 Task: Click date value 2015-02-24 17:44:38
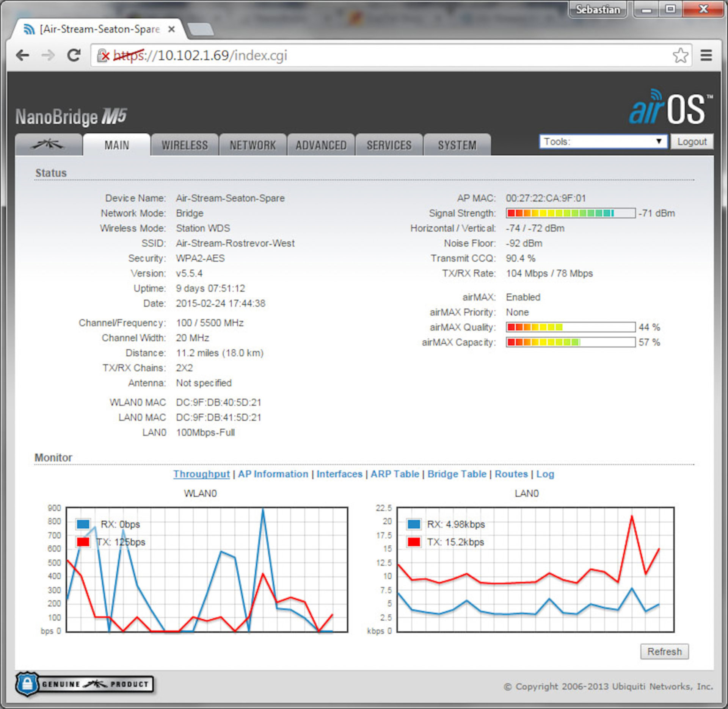(x=221, y=304)
